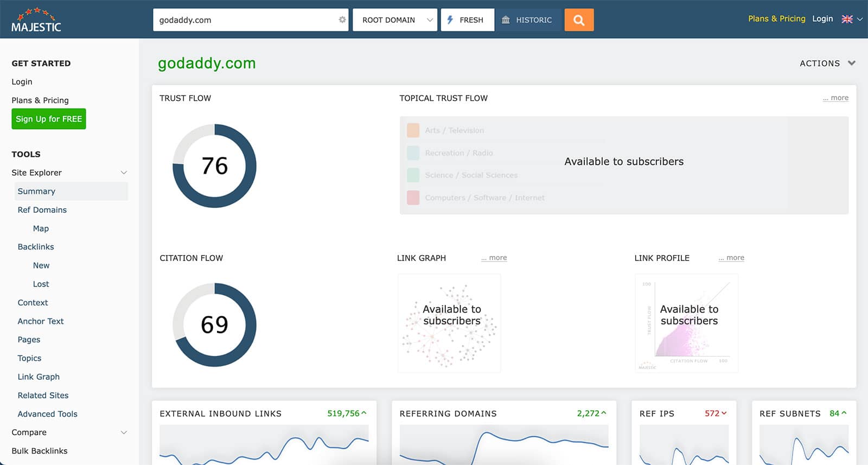Open Topics in the sidebar

coord(29,358)
